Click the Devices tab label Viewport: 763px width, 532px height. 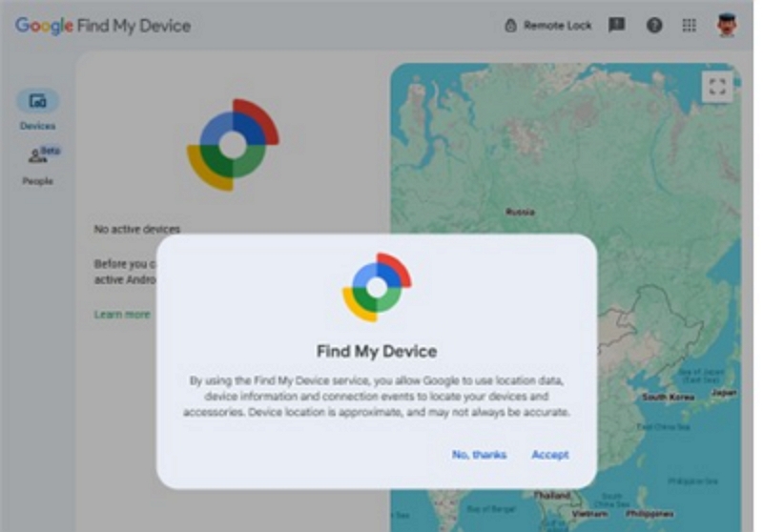coord(37,126)
